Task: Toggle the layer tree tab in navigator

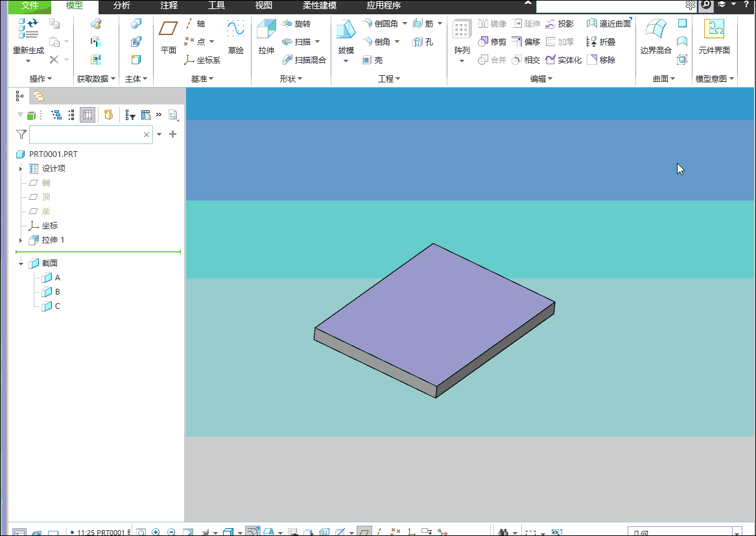Action: point(39,96)
